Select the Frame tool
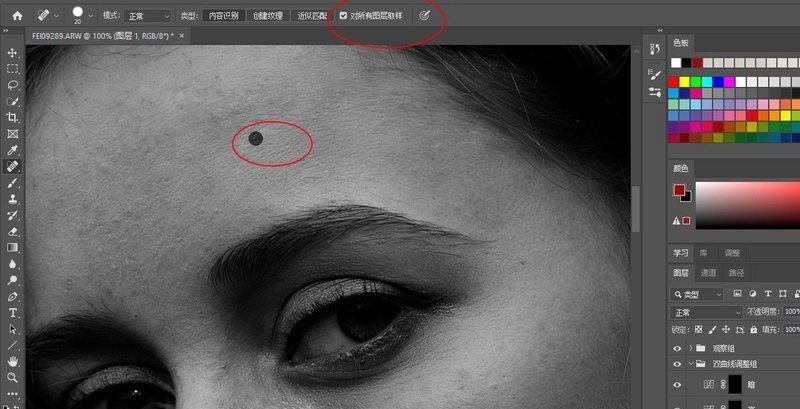Viewport: 800px width, 409px height. (13, 134)
